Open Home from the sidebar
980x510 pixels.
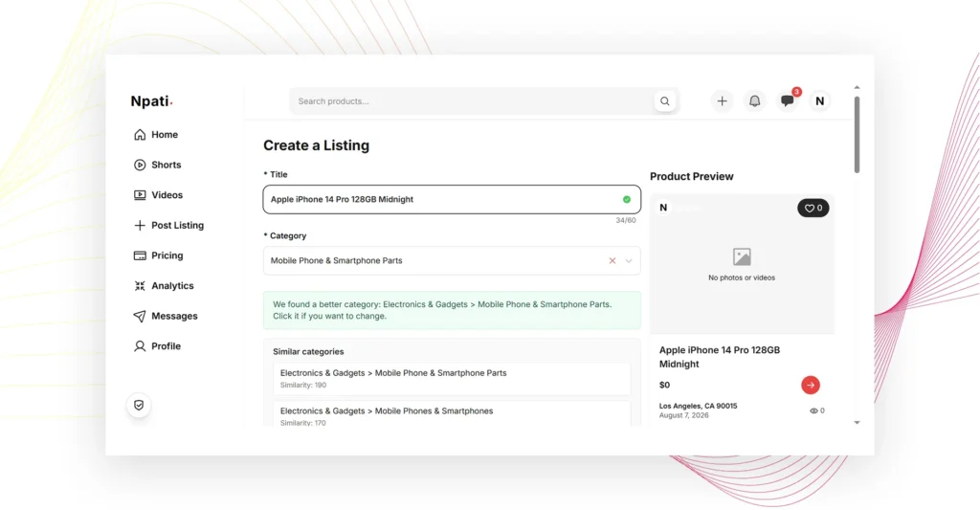point(156,134)
